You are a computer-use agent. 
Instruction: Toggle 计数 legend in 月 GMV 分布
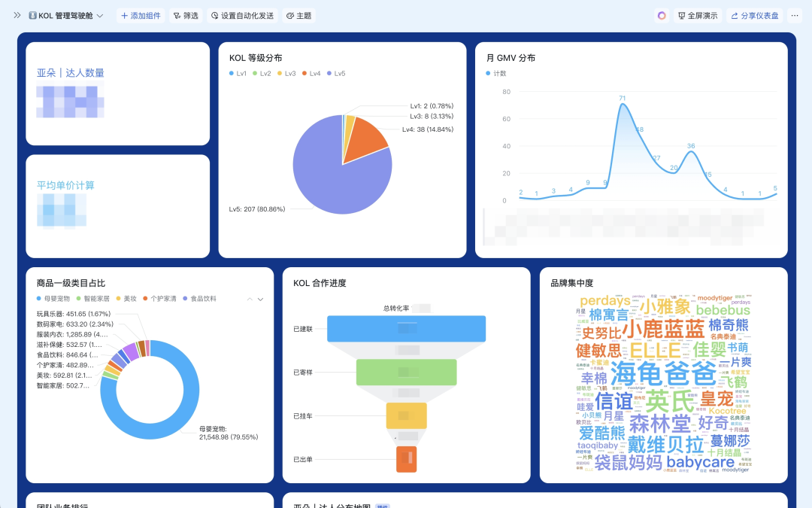496,74
